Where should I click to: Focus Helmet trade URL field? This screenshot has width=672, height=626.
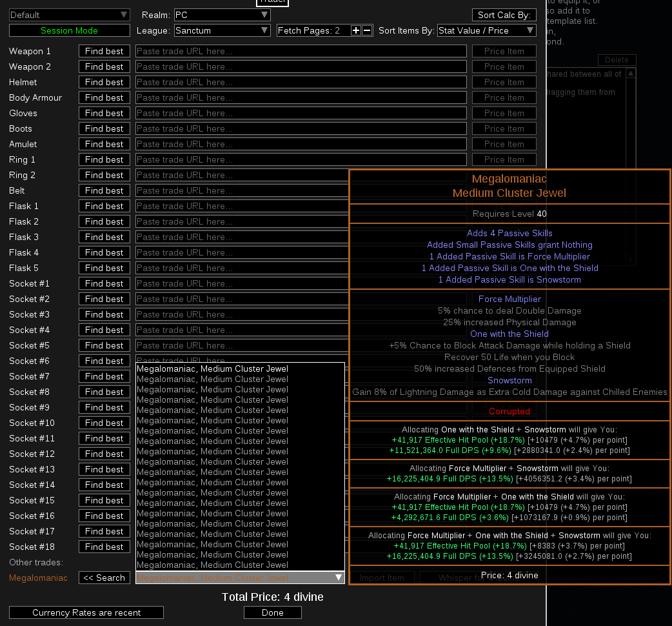tap(301, 82)
